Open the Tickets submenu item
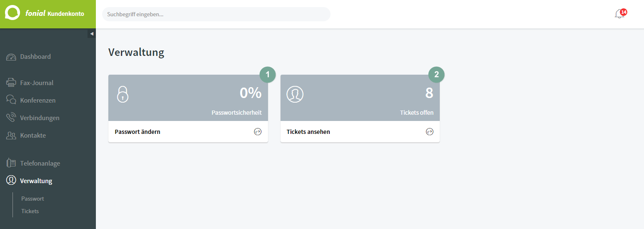Viewport: 644px width, 229px height. click(30, 211)
